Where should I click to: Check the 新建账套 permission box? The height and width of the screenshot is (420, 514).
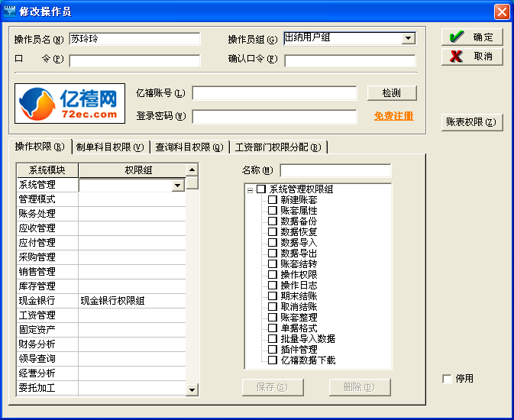(272, 199)
